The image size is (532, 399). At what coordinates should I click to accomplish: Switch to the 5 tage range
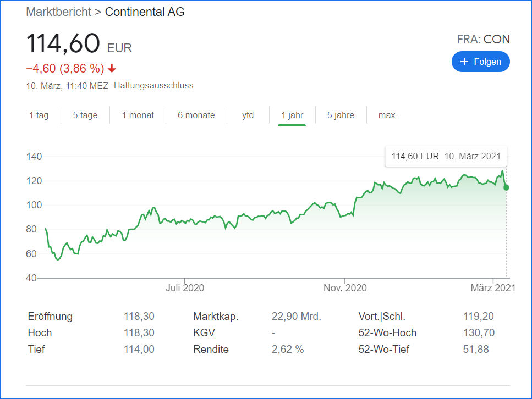[85, 115]
